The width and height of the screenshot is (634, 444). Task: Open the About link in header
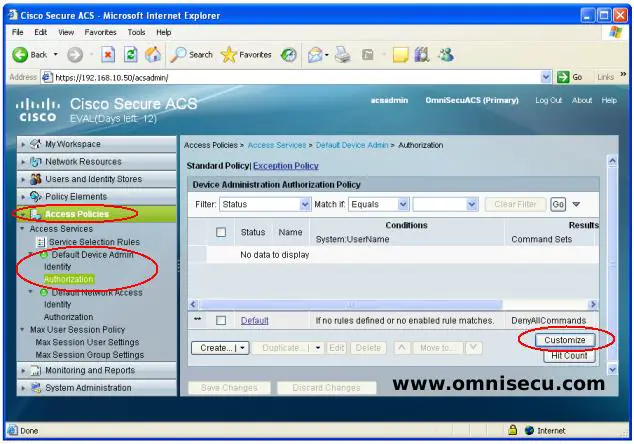582,100
